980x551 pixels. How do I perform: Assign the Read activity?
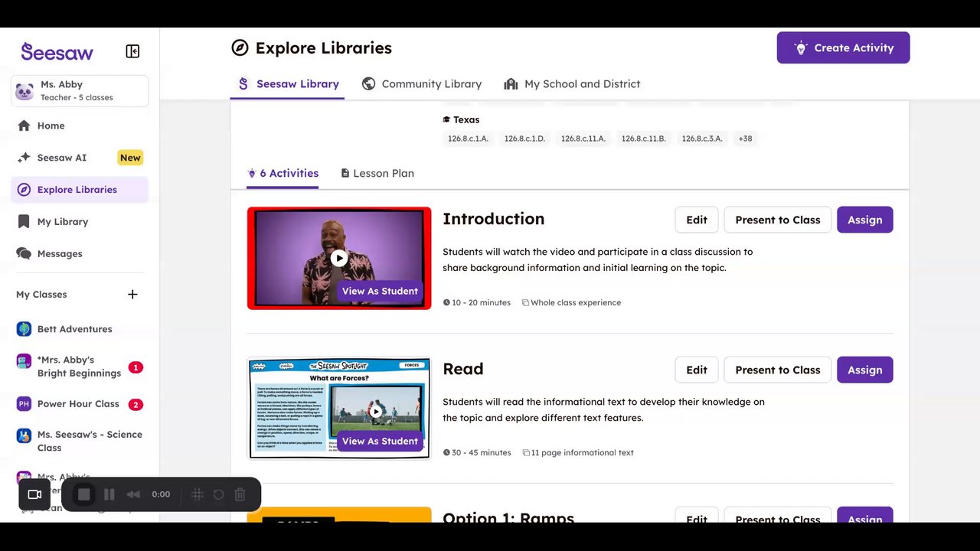tap(865, 370)
